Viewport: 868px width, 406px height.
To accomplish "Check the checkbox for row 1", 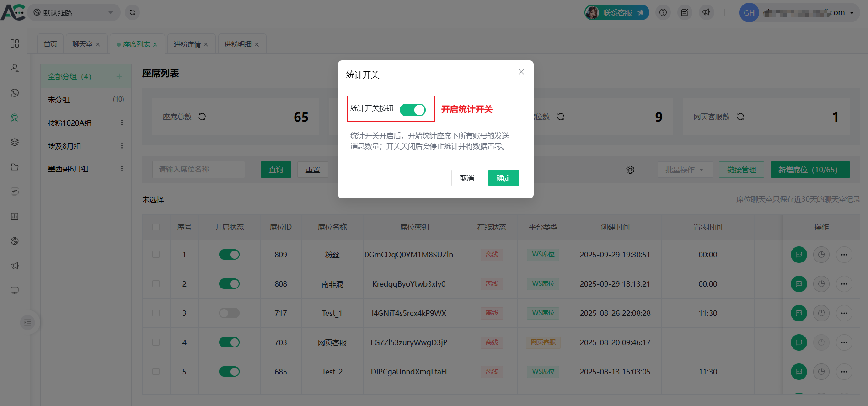I will 156,255.
